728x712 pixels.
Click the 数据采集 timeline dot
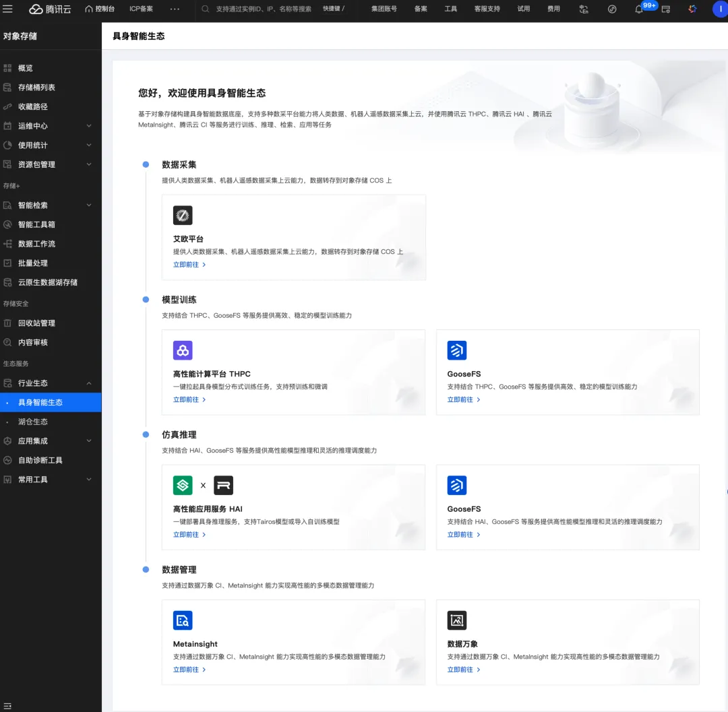tap(146, 164)
